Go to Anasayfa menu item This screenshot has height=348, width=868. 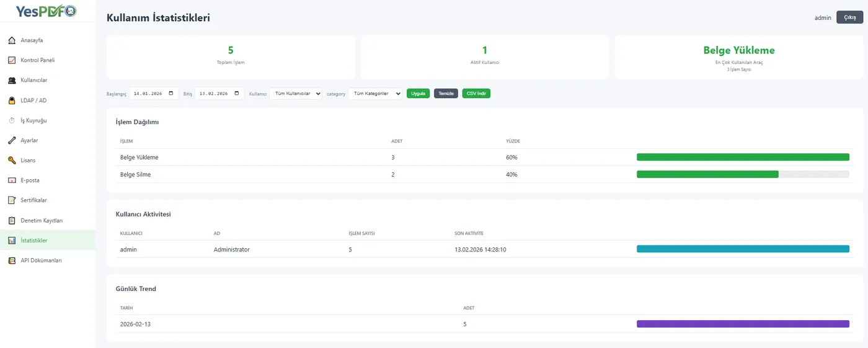click(48, 40)
